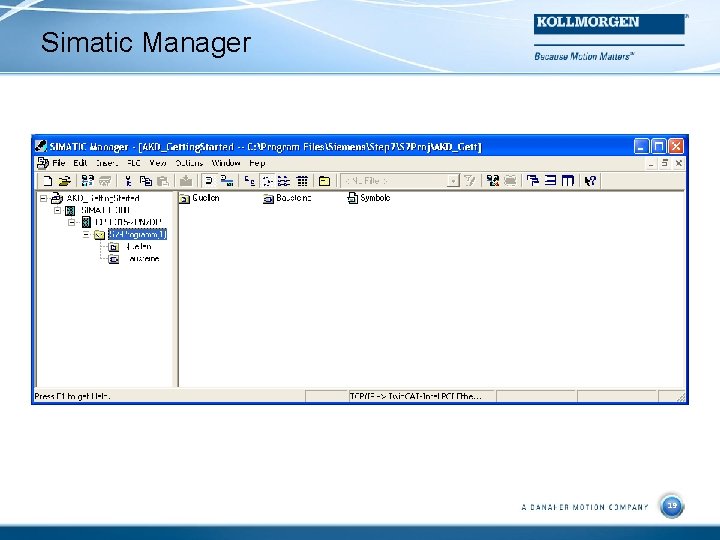Screen dimensions: 720x540
Task: Open the Window menu
Action: coord(226,163)
